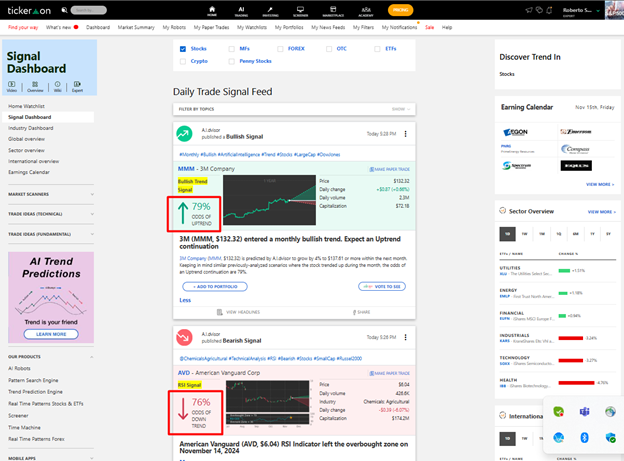Check the Crypto checkbox

click(183, 61)
